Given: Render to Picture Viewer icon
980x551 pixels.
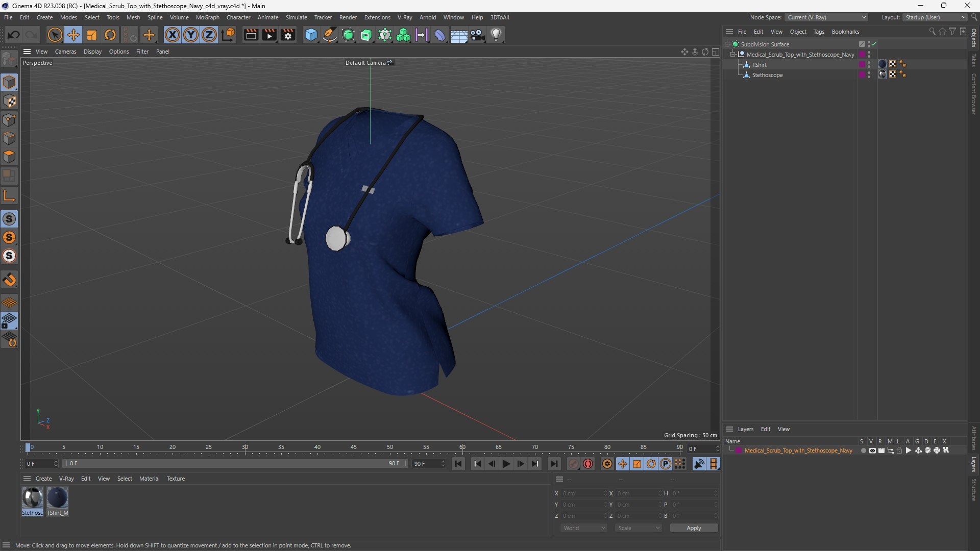Looking at the screenshot, I should pos(269,35).
